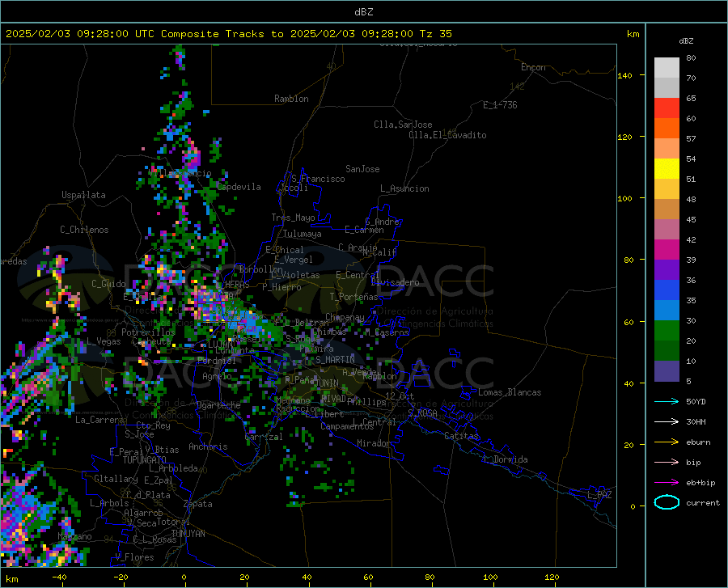Screen dimensions: 728x588
Task: Click the S_MARTIN city label
Action: click(335, 360)
